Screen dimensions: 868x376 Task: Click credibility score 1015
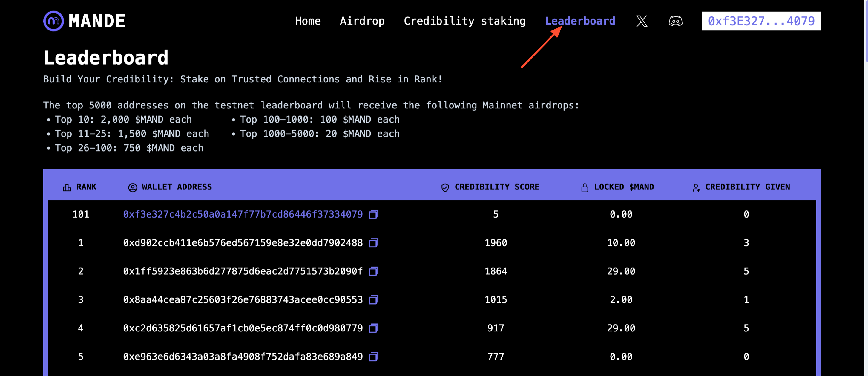[x=496, y=300]
